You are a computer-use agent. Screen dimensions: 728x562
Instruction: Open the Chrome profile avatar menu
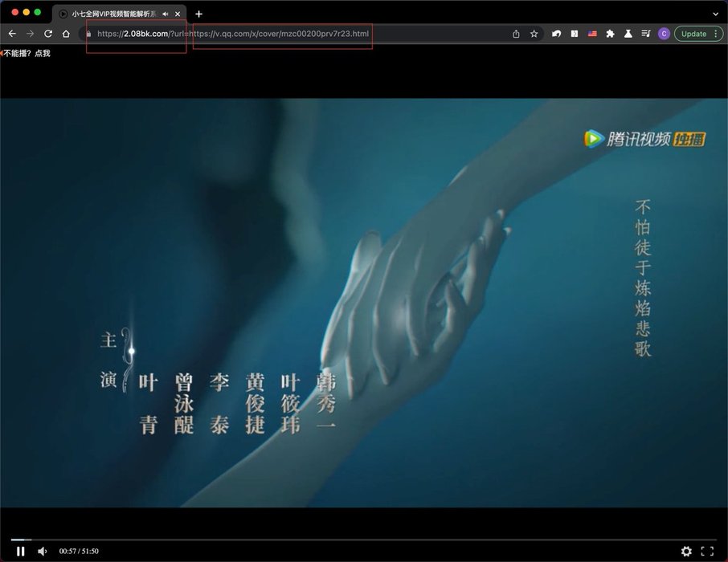click(664, 34)
